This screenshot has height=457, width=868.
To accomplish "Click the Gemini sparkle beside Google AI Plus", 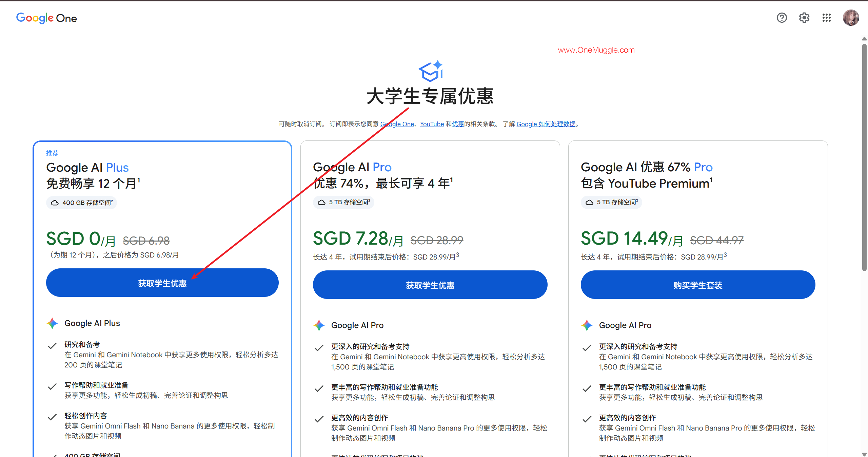I will [x=52, y=323].
